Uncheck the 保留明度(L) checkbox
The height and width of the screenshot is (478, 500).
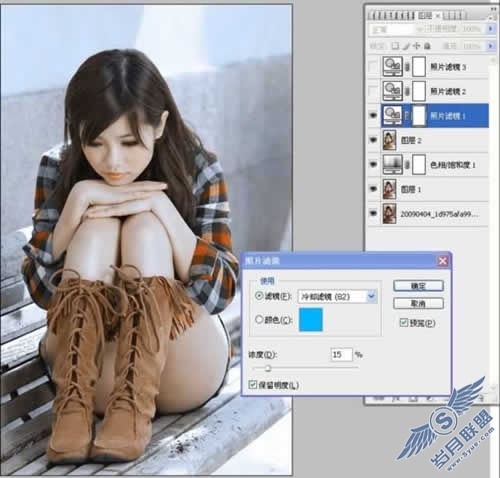[252, 385]
